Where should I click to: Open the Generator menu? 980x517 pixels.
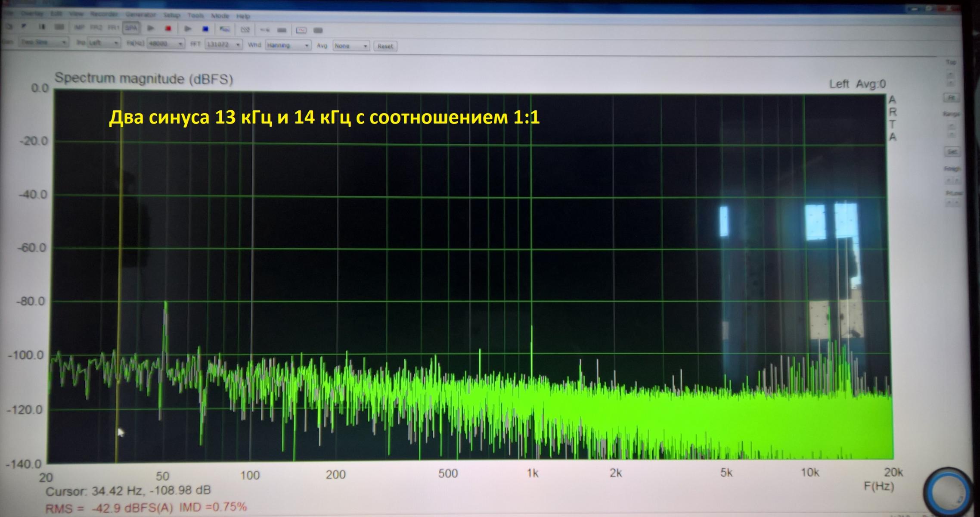point(140,15)
